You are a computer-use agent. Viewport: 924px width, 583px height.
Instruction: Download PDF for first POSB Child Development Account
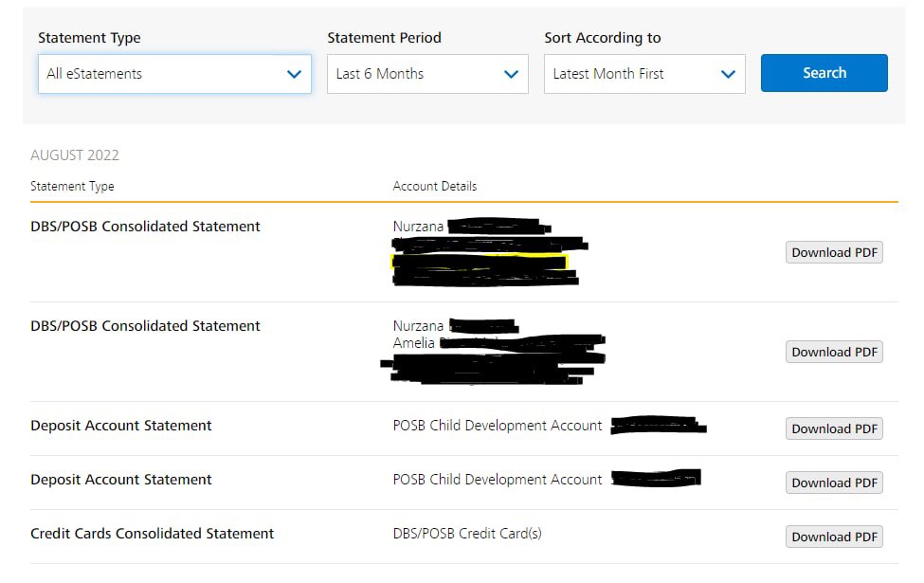pos(834,428)
